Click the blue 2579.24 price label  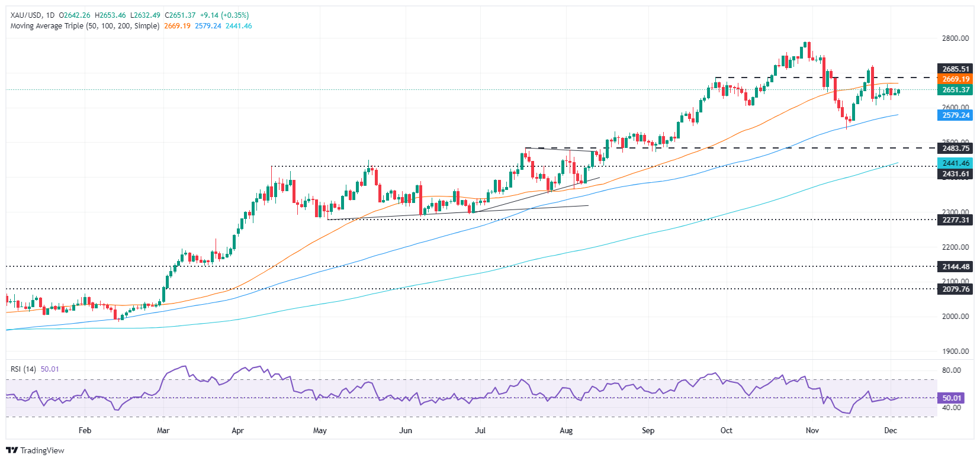pos(955,115)
